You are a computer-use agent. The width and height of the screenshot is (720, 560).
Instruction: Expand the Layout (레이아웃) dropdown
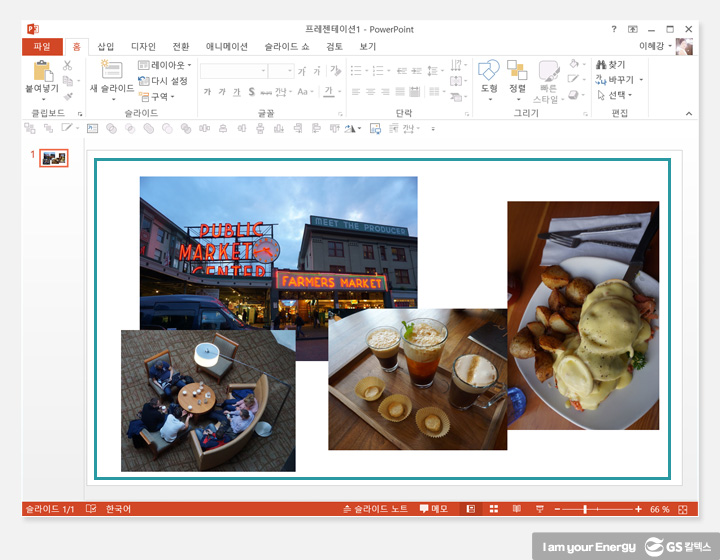pyautogui.click(x=165, y=65)
